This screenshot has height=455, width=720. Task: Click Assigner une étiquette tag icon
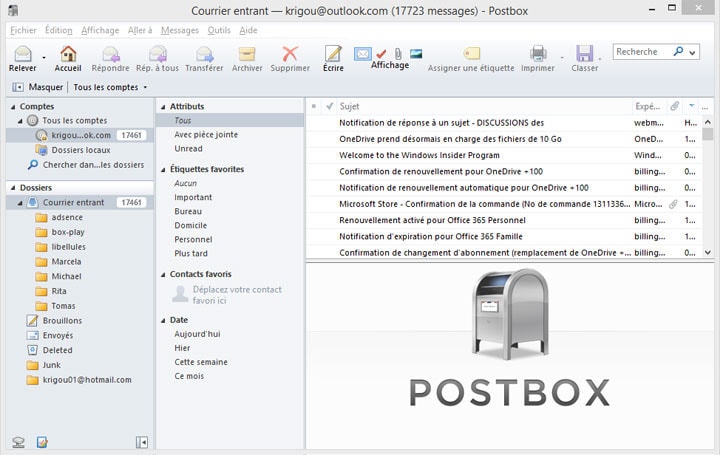(471, 53)
